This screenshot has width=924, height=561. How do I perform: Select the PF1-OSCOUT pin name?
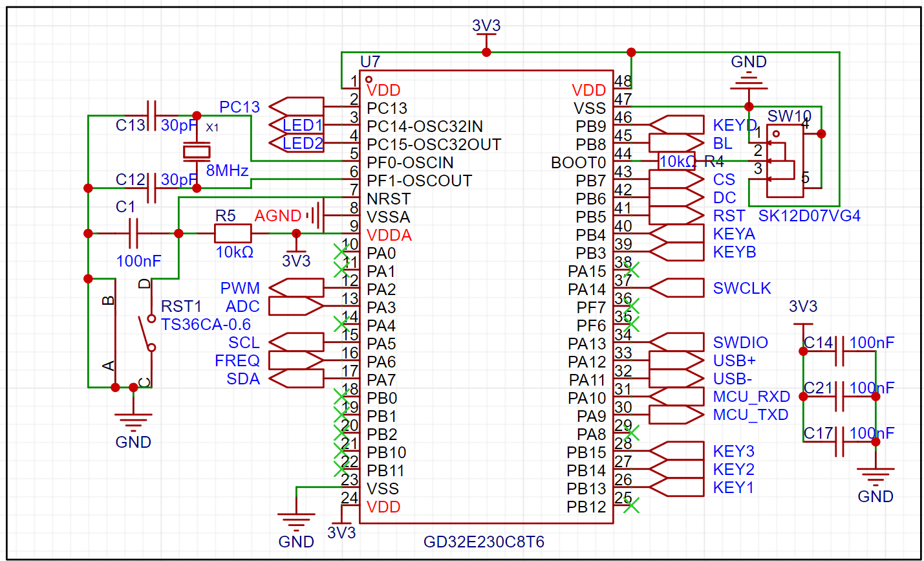click(x=419, y=181)
